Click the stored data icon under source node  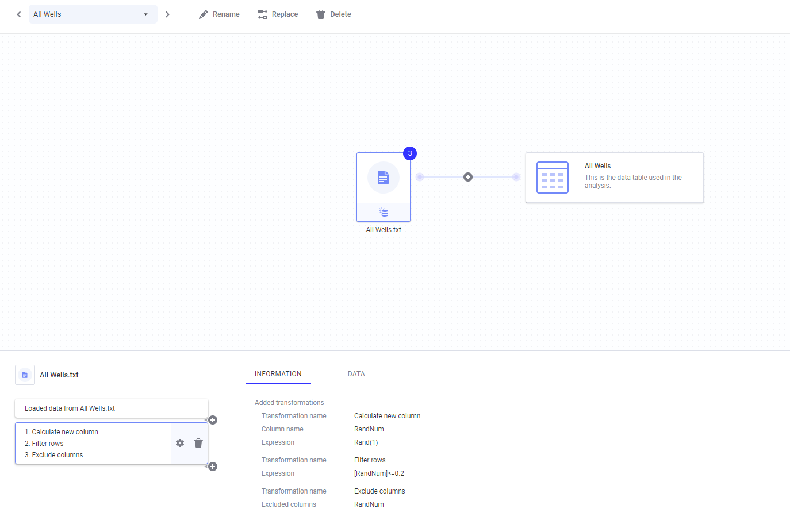click(384, 213)
